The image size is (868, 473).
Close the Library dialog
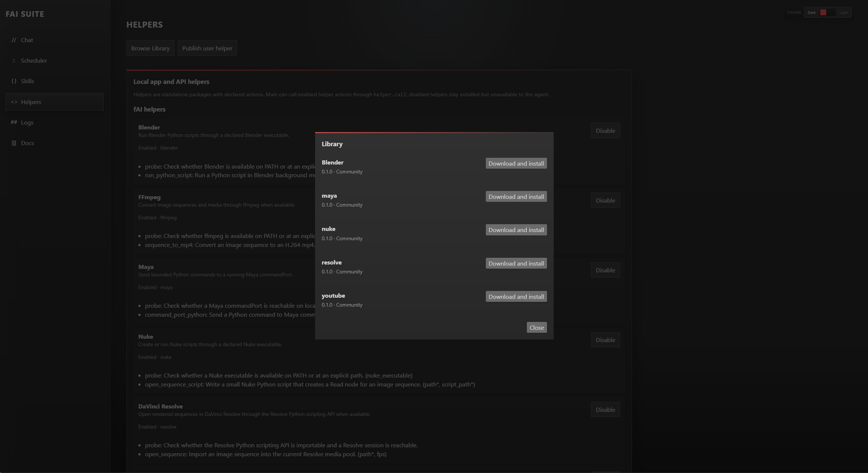coord(537,328)
